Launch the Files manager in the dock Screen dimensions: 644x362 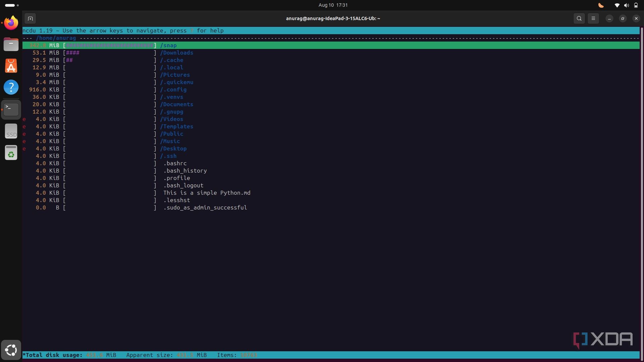[x=11, y=44]
